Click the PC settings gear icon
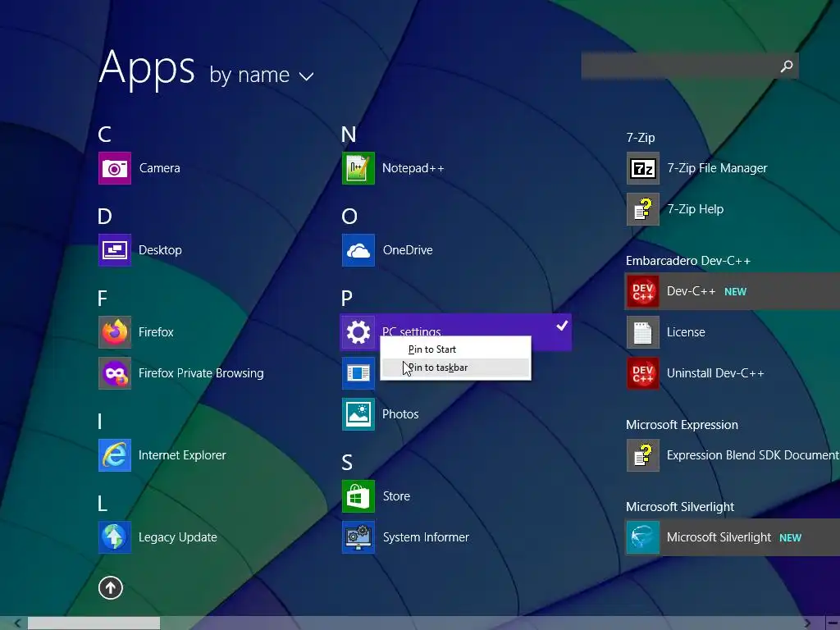Image resolution: width=840 pixels, height=630 pixels. click(x=358, y=332)
